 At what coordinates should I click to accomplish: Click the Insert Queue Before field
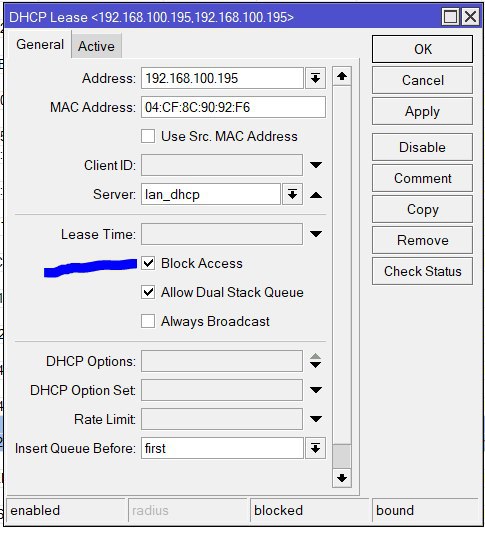(x=222, y=448)
